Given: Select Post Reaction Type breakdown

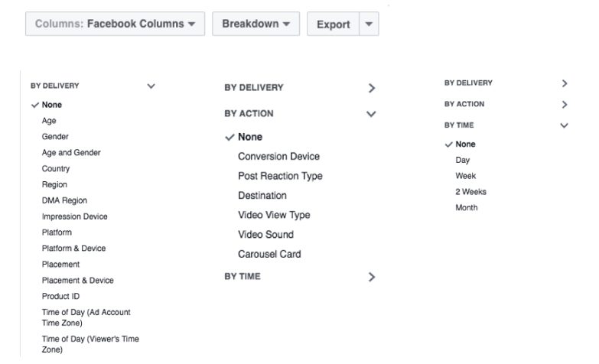Looking at the screenshot, I should click(280, 176).
